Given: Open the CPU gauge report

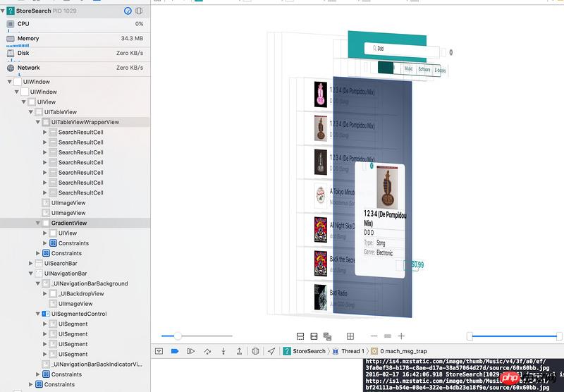Looking at the screenshot, I should [75, 24].
